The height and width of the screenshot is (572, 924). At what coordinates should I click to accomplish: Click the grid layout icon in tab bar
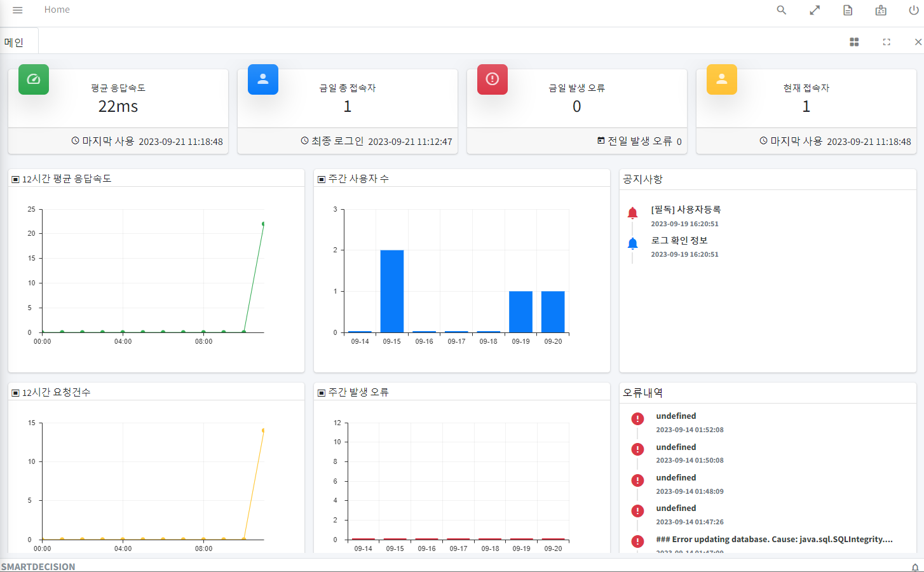point(854,42)
